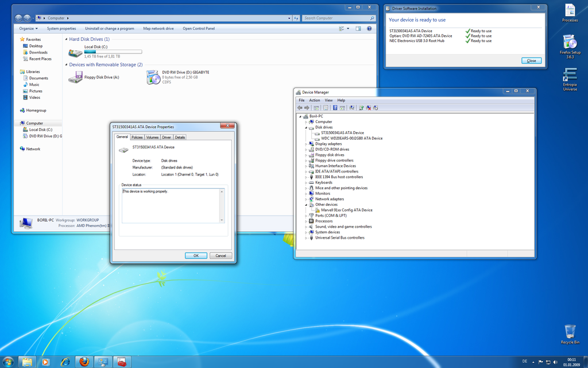Click the Driver tab of ST31500341AS properties
This screenshot has width=588, height=368.
coord(167,137)
